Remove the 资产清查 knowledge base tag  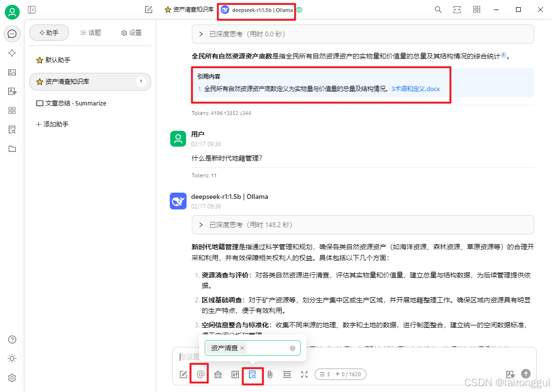(x=242, y=348)
